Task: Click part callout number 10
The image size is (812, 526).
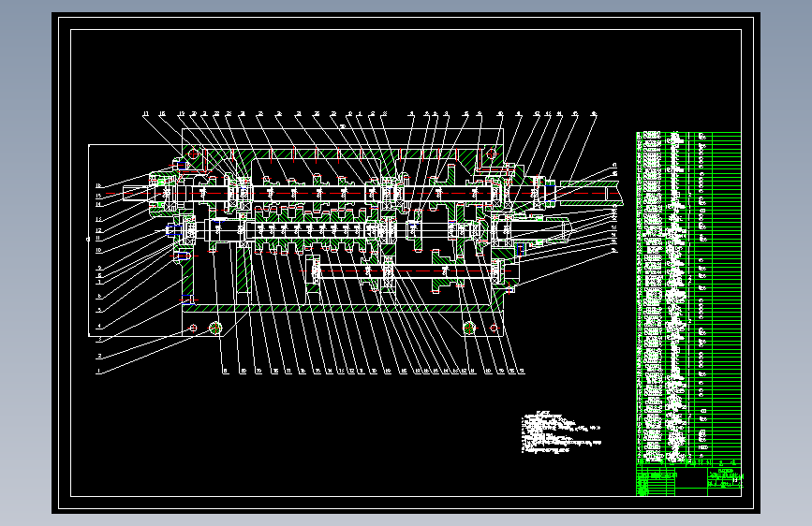Action: pyautogui.click(x=98, y=250)
